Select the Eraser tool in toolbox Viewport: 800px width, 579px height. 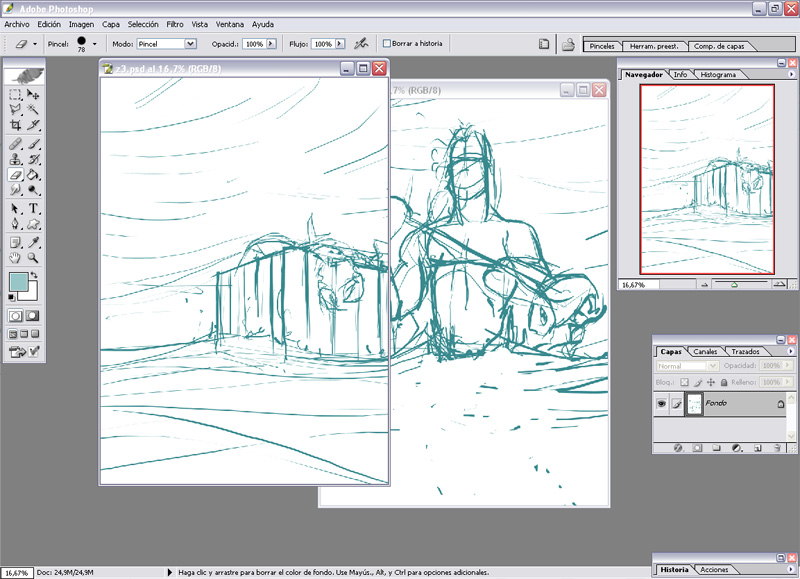[x=15, y=175]
